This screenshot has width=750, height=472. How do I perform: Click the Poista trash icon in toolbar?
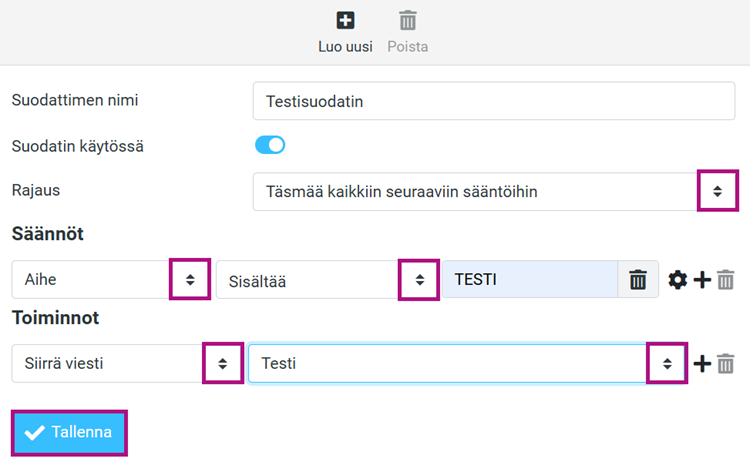click(408, 21)
